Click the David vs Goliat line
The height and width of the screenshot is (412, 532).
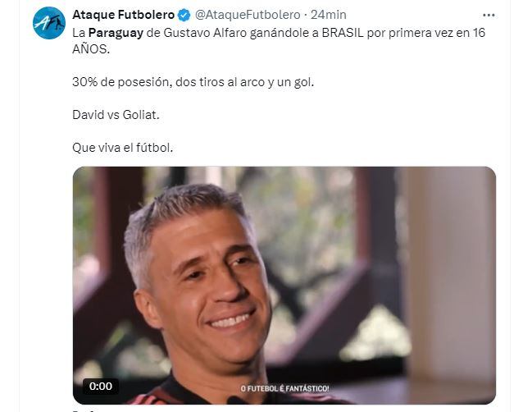click(x=116, y=115)
